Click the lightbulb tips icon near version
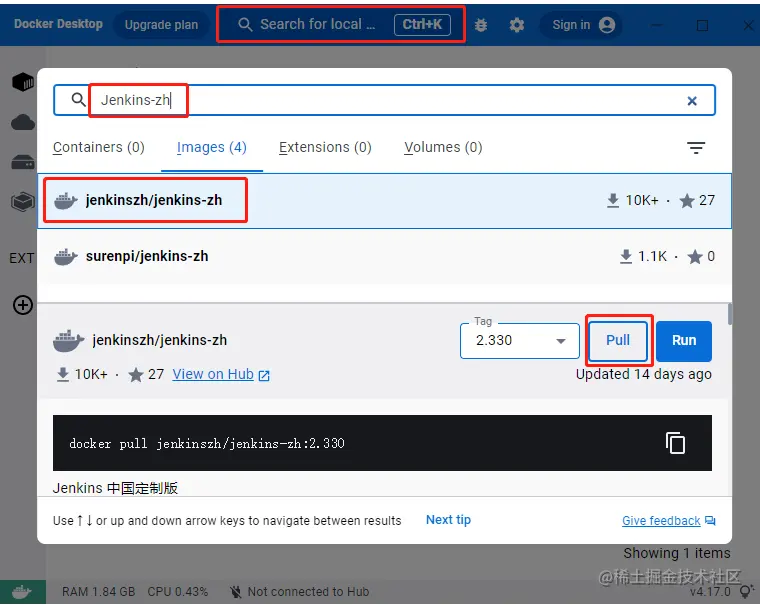 (746, 591)
